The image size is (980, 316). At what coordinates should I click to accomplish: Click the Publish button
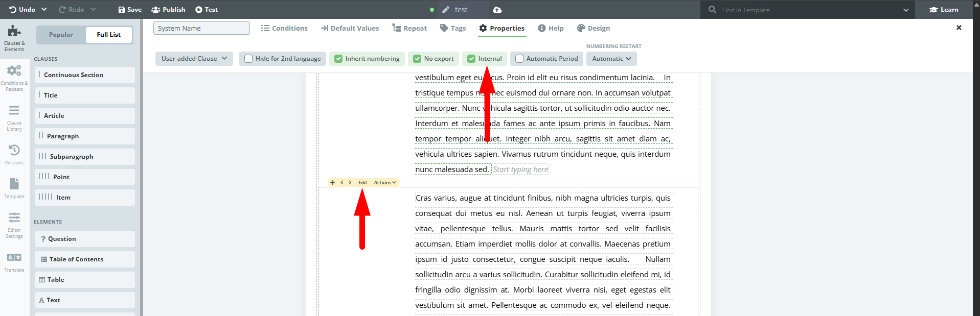point(168,10)
